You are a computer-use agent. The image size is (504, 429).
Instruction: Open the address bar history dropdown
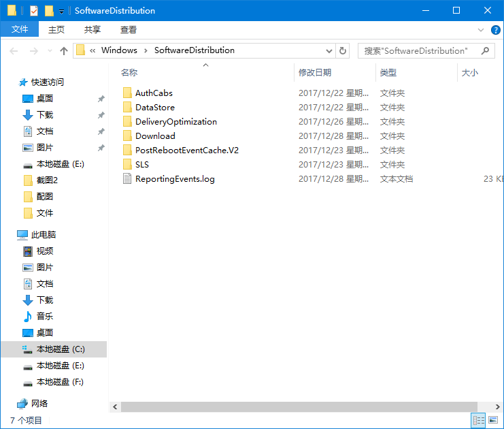pos(329,51)
